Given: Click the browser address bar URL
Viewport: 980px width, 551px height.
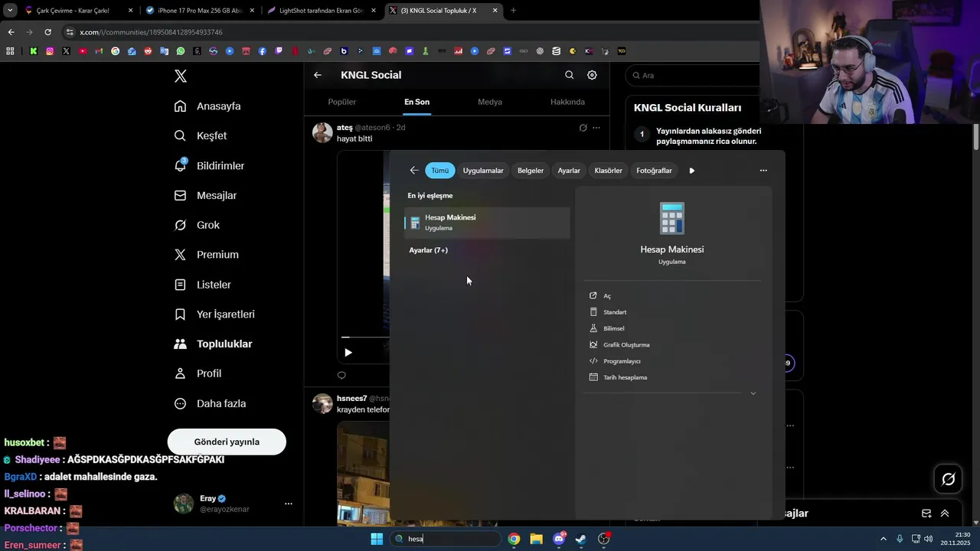Looking at the screenshot, I should coord(151,32).
